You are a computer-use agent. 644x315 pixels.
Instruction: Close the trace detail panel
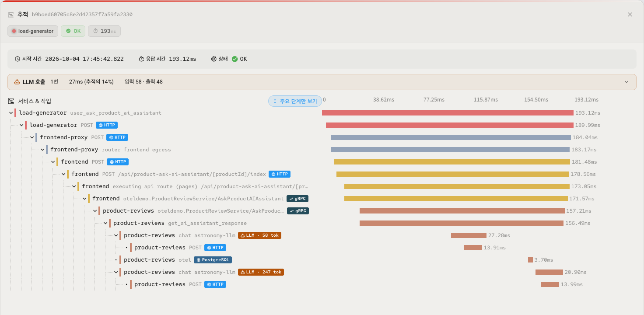coord(630,14)
